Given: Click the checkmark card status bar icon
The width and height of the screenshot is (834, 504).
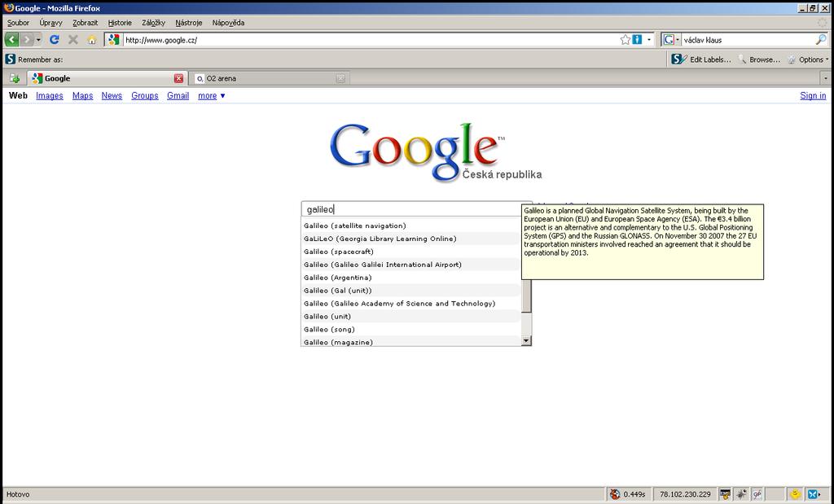Looking at the screenshot, I should click(724, 494).
